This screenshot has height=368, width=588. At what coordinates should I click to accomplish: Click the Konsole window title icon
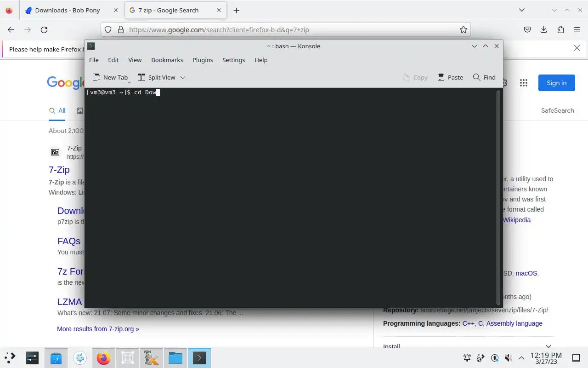[x=91, y=46]
